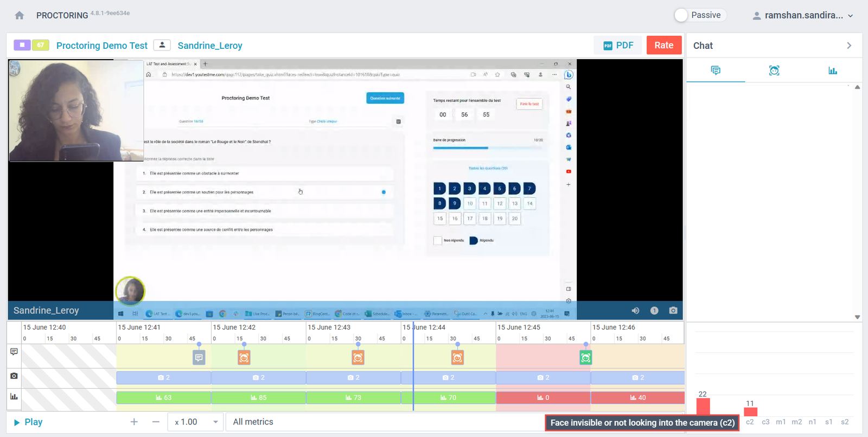This screenshot has width=868, height=437.
Task: Open the playback speed x 1.00 dropdown
Action: click(196, 422)
